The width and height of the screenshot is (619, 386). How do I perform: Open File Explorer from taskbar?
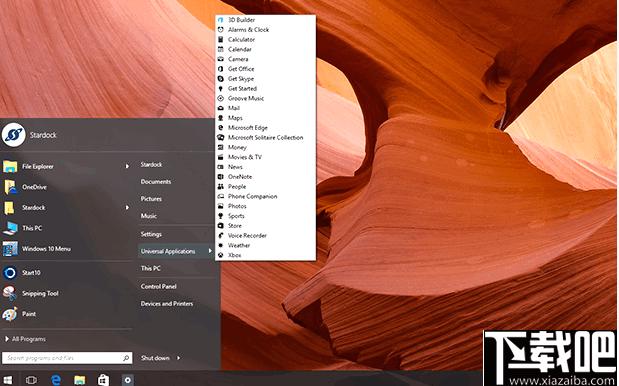tap(80, 380)
